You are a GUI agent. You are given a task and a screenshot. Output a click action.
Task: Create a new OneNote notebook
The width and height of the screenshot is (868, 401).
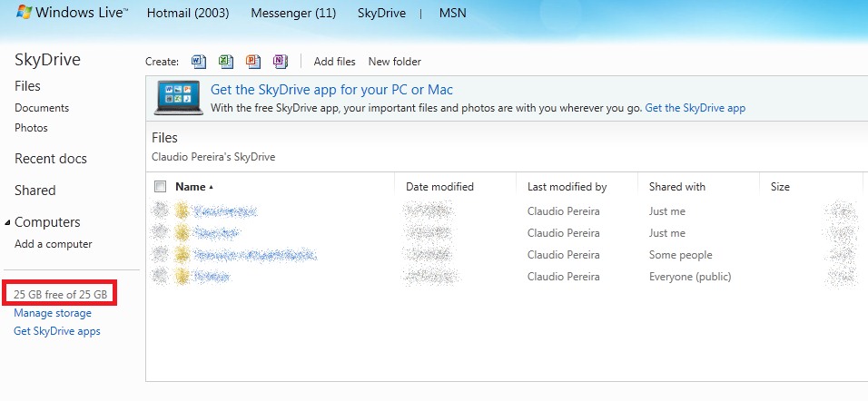(x=281, y=62)
